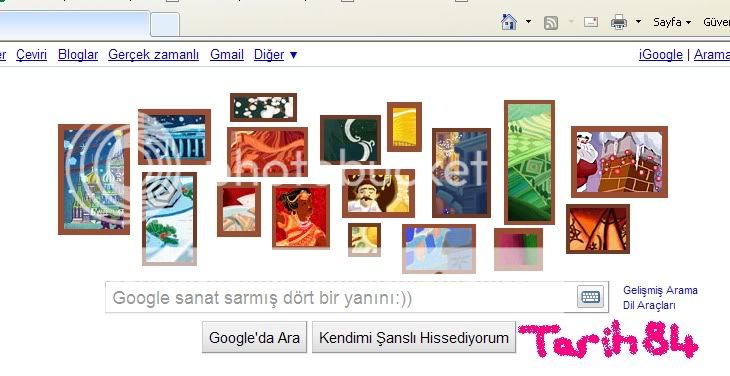Open the Çeviri link
This screenshot has height=376, width=730.
[31, 54]
